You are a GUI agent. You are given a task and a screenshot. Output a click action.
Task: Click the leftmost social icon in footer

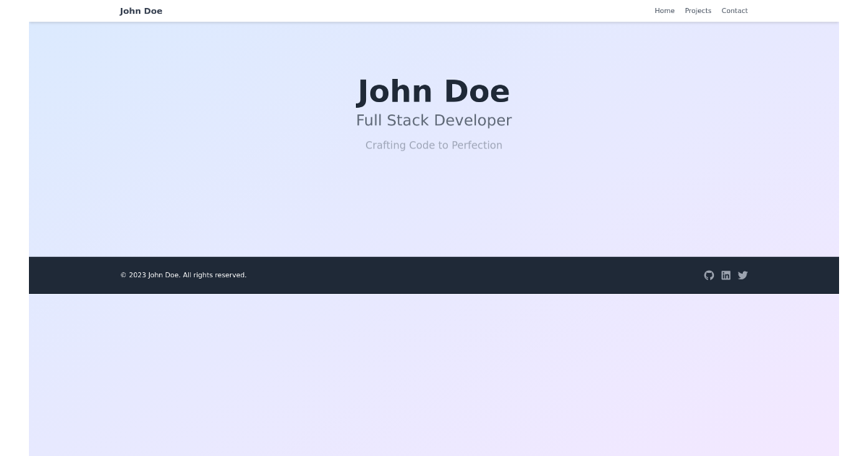pyautogui.click(x=709, y=275)
